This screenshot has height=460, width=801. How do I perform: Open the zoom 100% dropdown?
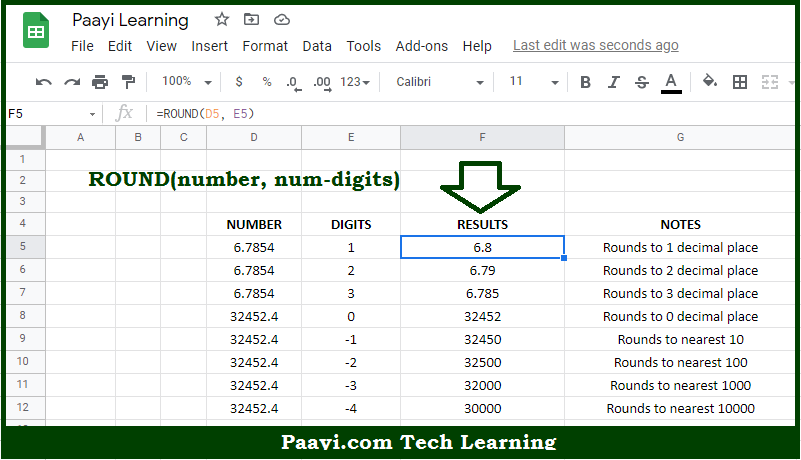[186, 81]
